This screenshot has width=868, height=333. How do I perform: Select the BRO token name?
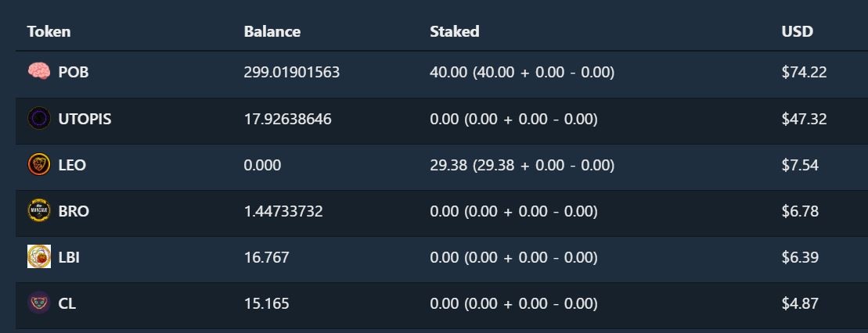point(74,211)
